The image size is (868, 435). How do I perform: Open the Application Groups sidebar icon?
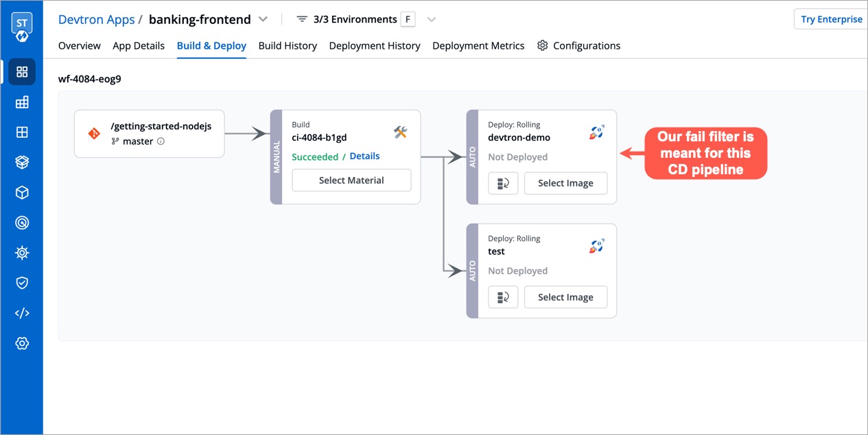[22, 102]
